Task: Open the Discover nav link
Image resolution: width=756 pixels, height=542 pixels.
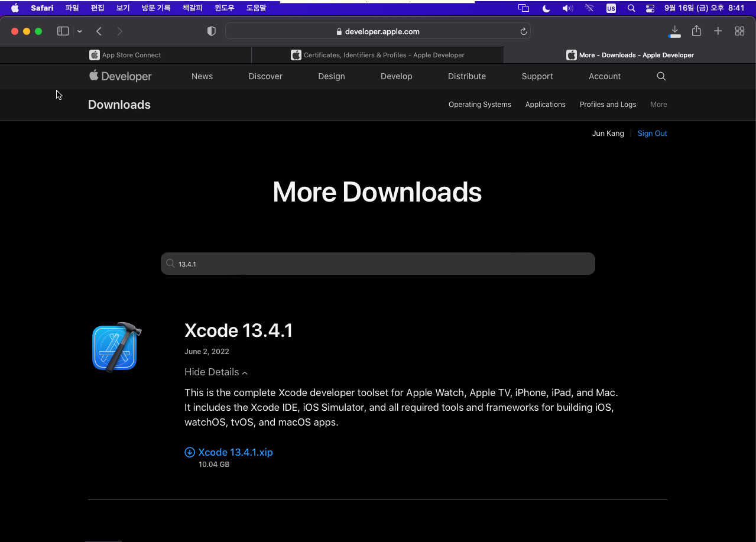Action: tap(265, 76)
